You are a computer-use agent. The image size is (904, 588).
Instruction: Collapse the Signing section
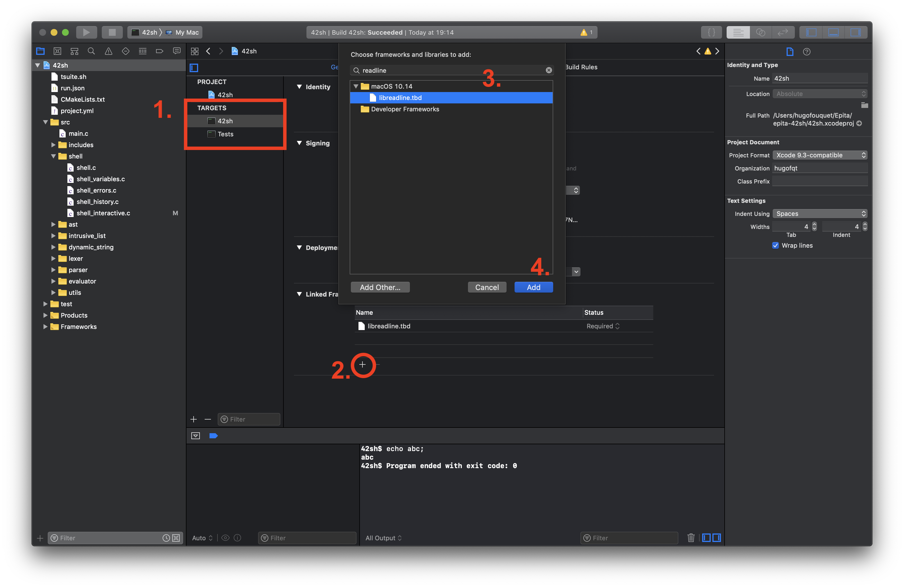(x=299, y=143)
